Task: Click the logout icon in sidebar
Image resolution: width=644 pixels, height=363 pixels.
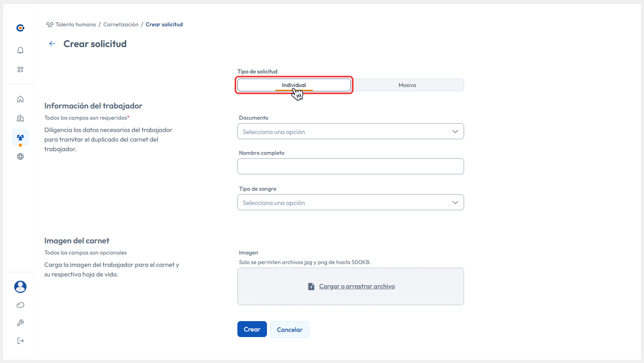Action: (20, 341)
